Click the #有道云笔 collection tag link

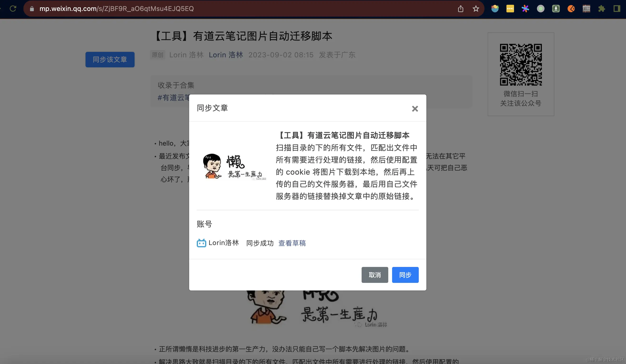pyautogui.click(x=173, y=98)
